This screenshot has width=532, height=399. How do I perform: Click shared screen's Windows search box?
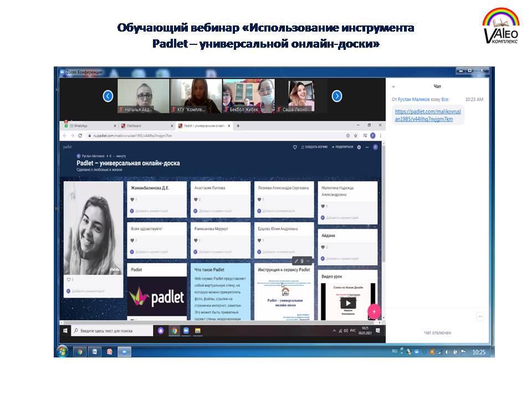coord(112,331)
